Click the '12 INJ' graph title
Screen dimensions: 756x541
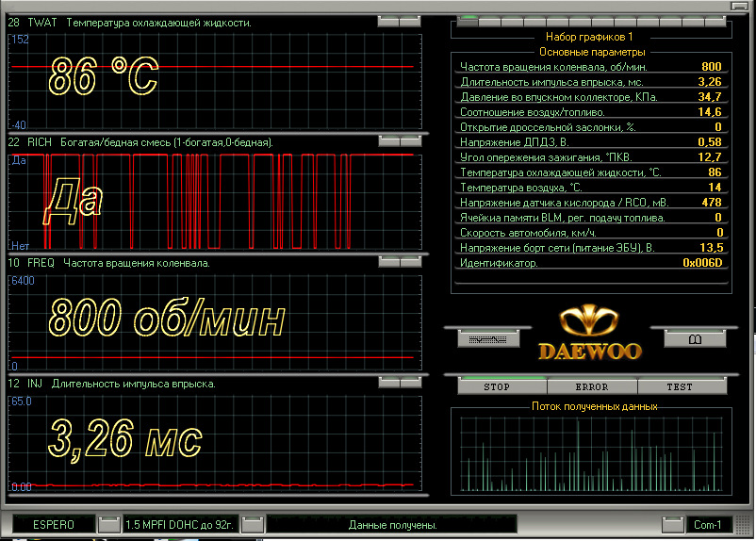(x=25, y=384)
